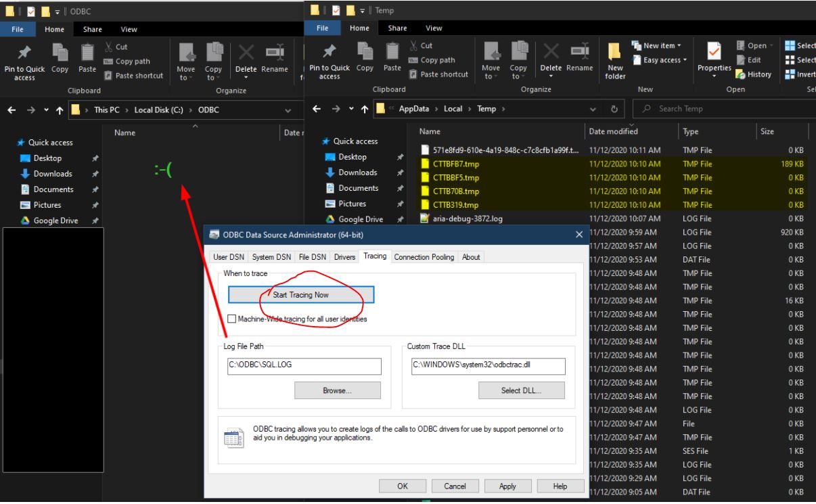
Task: Click the Custom Trace DLL input field
Action: 488,366
